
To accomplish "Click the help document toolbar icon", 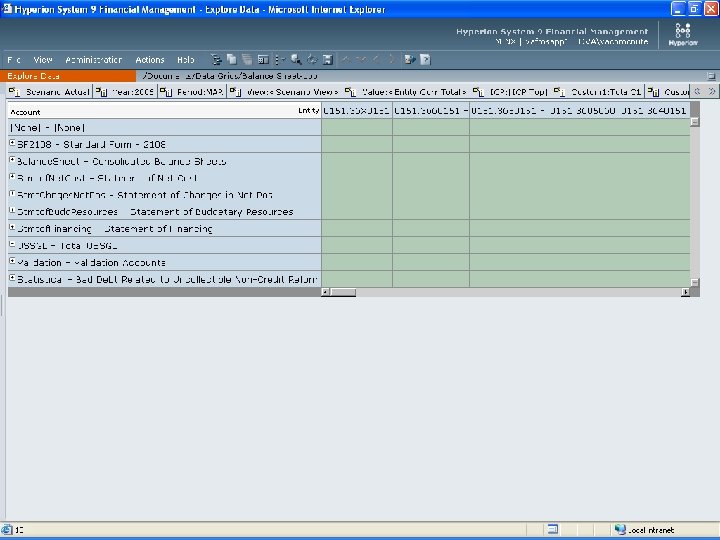I will click(425, 59).
